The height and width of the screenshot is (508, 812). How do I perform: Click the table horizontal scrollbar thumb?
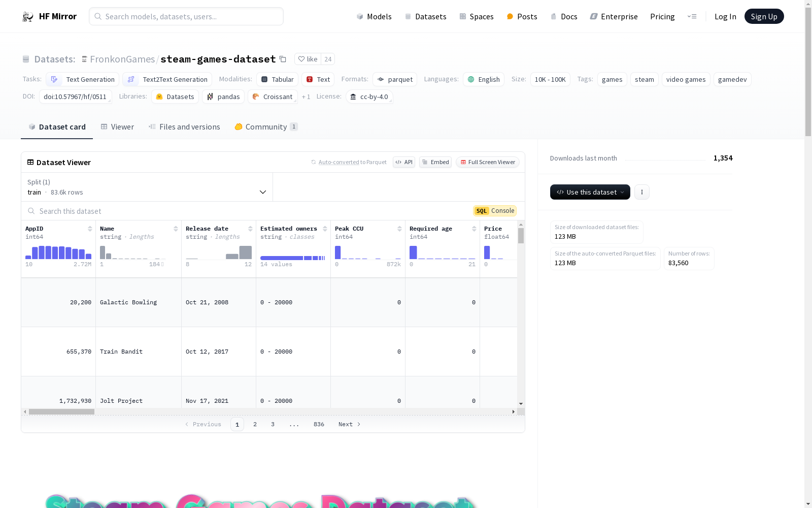[61, 411]
